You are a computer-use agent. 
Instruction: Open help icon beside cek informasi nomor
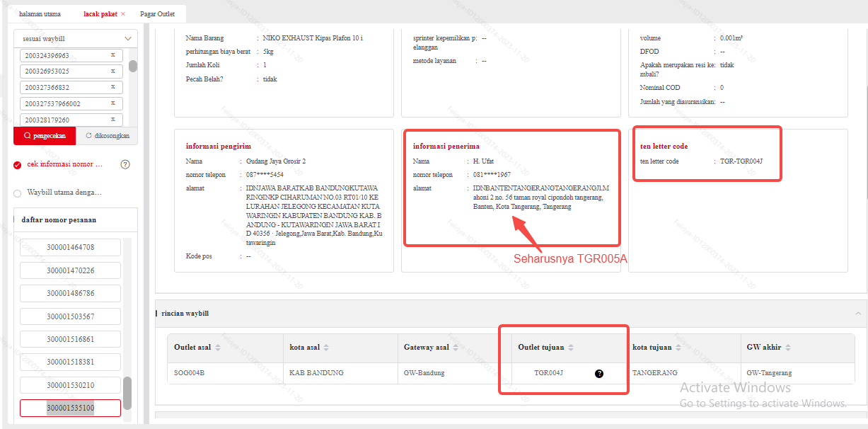pyautogui.click(x=125, y=164)
